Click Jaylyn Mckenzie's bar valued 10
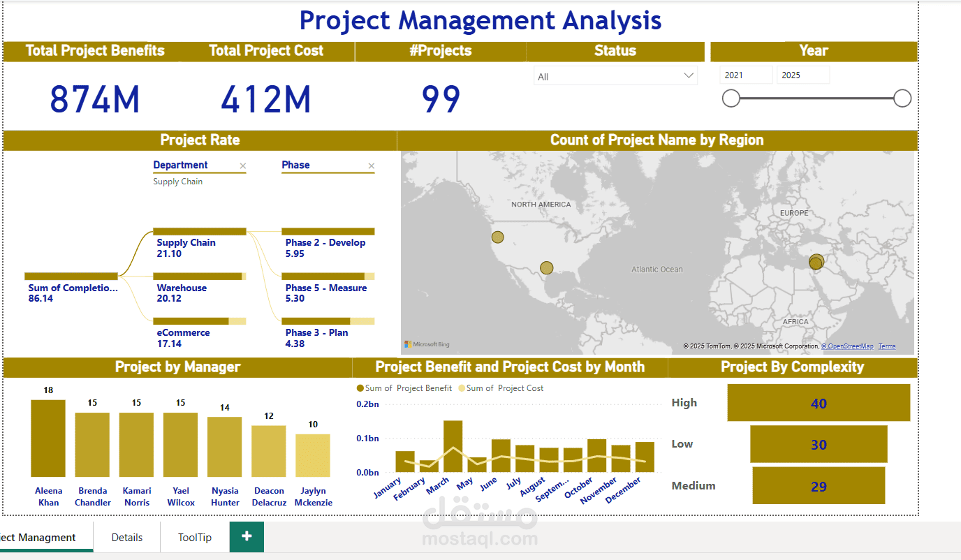Image resolution: width=961 pixels, height=560 pixels. [313, 455]
